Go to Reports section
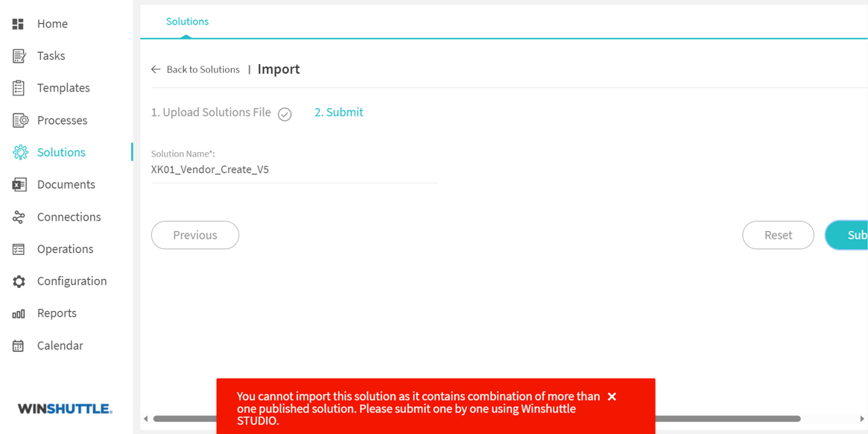This screenshot has height=434, width=868. 57,313
